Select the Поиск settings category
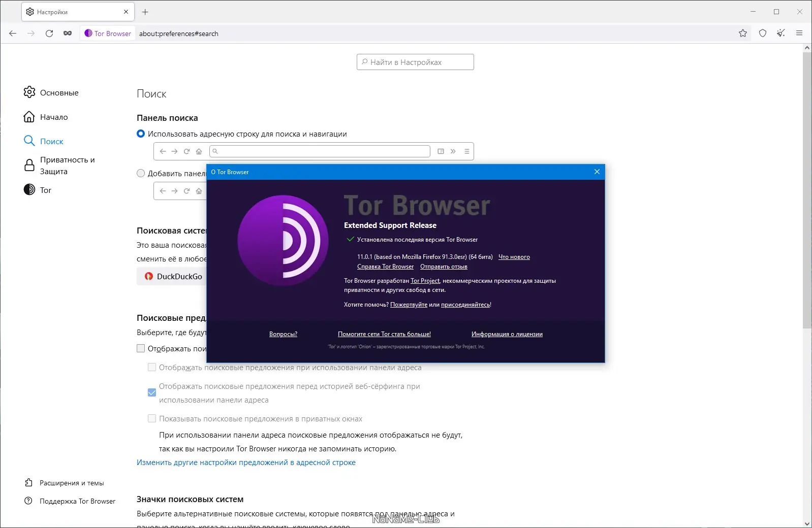The width and height of the screenshot is (812, 528). pyautogui.click(x=44, y=141)
